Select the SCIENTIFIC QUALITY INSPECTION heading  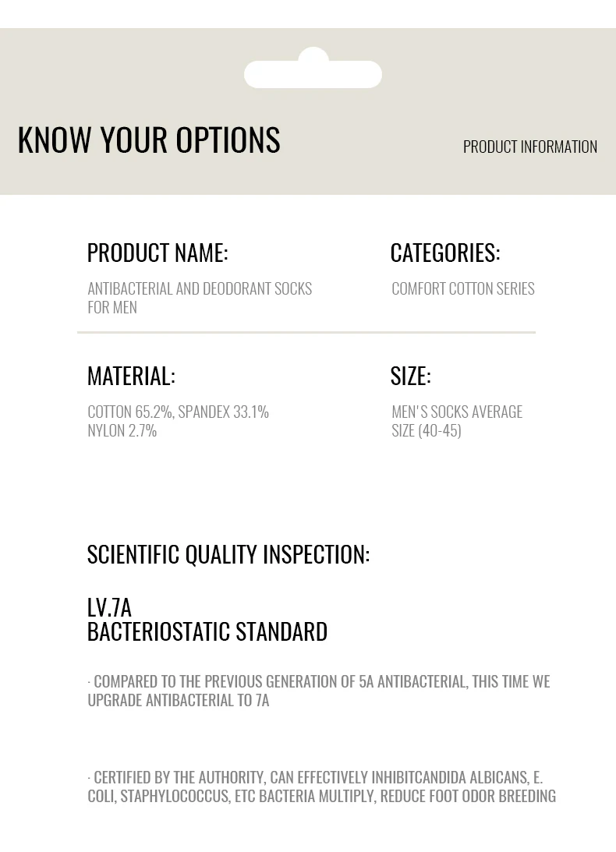coord(228,554)
